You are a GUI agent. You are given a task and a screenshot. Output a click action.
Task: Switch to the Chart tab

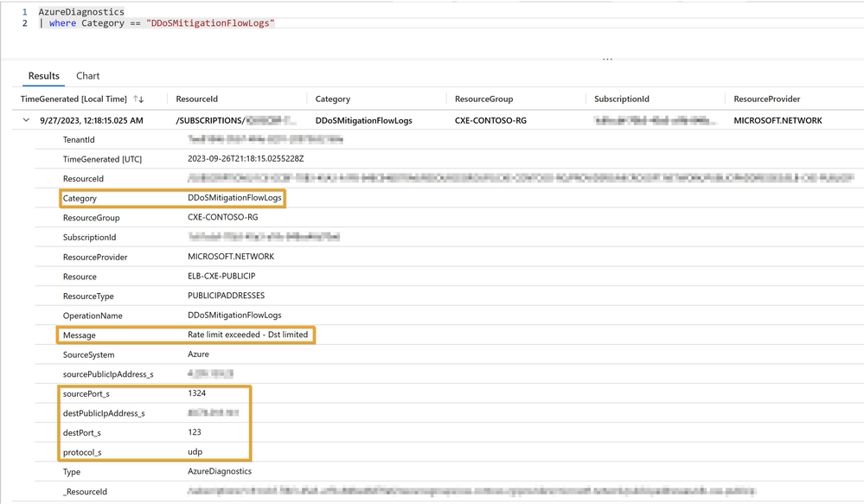(x=87, y=76)
